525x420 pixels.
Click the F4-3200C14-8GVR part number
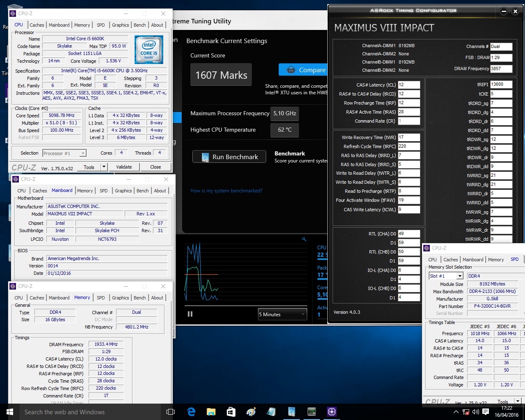(492, 306)
